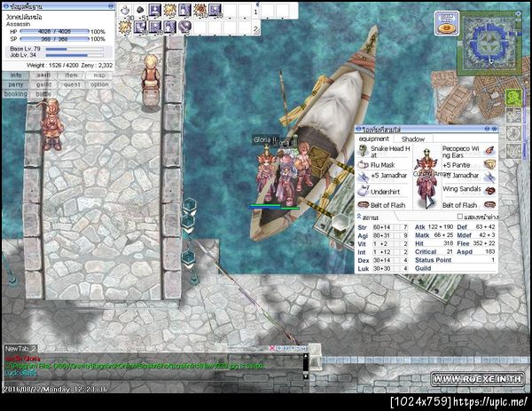Click the +5 Pantie garment icon
532x411 pixels.
(489, 164)
